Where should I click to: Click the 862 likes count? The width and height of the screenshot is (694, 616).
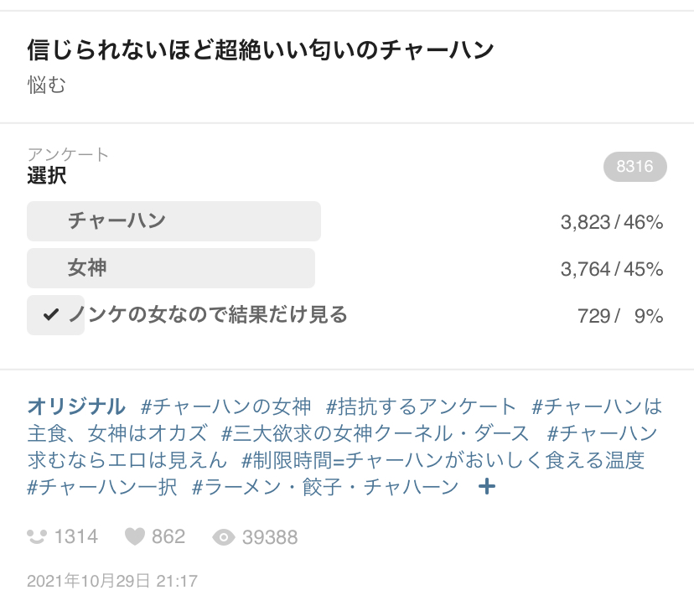point(168,536)
